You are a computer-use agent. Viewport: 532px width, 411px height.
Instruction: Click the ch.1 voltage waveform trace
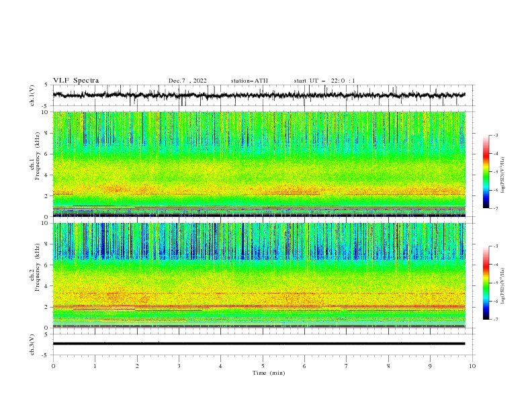tap(259, 95)
